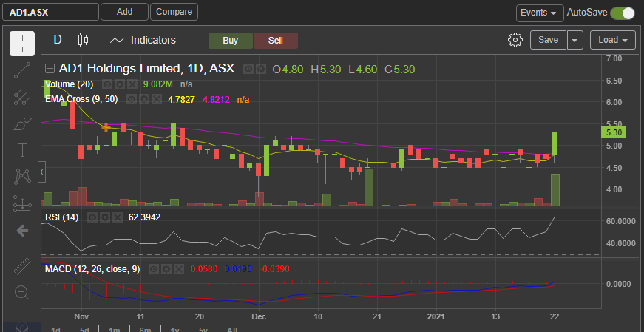644x332 pixels.
Task: Select the zoom in tool
Action: point(21,292)
